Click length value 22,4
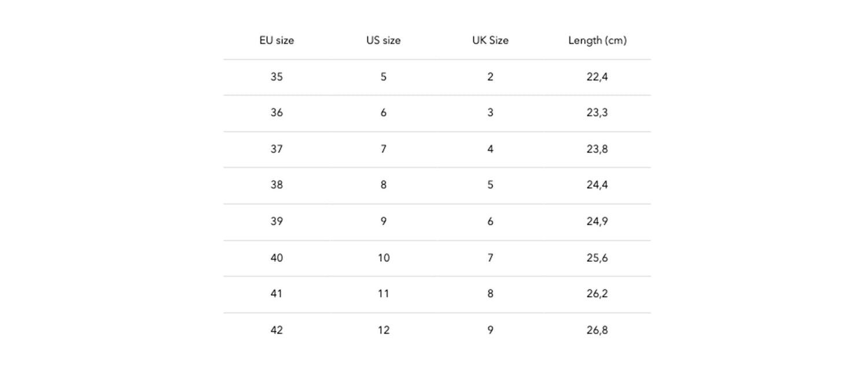 (597, 76)
